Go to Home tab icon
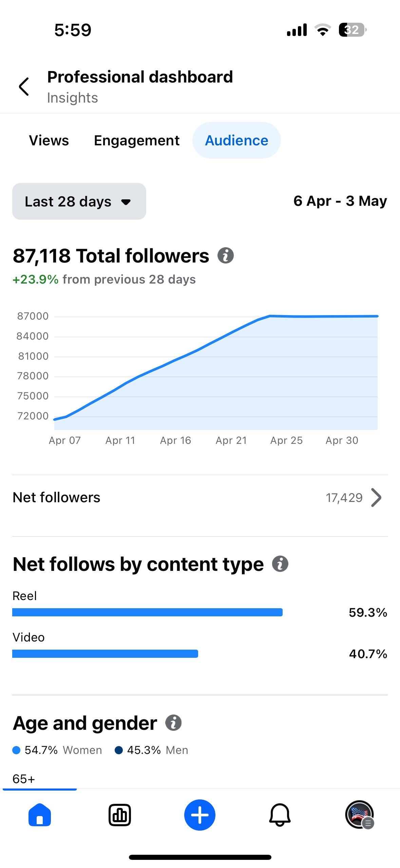 [x=40, y=815]
